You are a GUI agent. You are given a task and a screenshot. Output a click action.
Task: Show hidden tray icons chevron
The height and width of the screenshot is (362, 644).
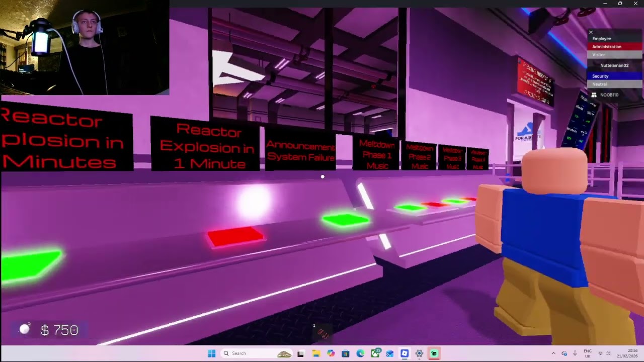point(553,353)
